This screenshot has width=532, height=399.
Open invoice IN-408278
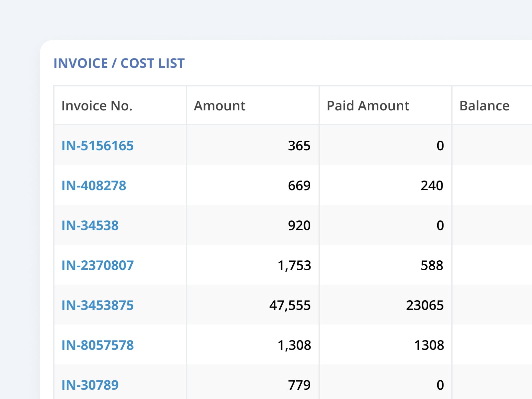94,186
